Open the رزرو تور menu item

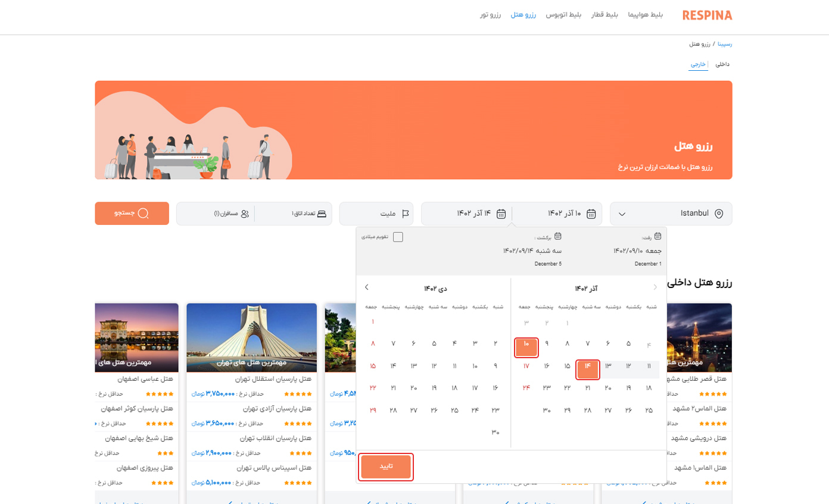[x=491, y=15]
